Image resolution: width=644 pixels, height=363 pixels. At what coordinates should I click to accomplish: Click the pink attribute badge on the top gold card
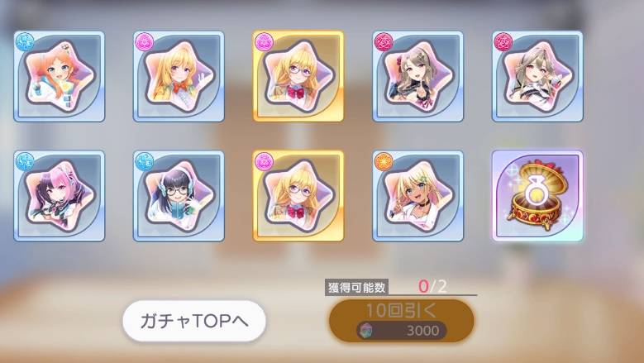click(263, 42)
